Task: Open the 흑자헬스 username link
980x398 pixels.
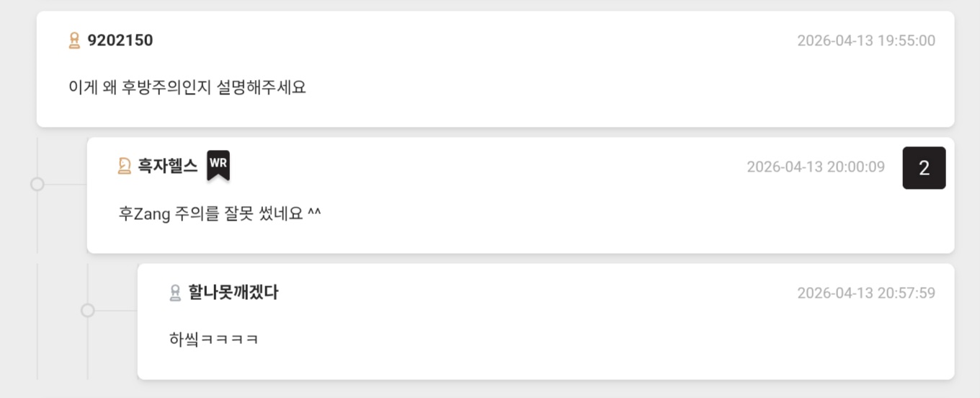Action: [x=167, y=167]
